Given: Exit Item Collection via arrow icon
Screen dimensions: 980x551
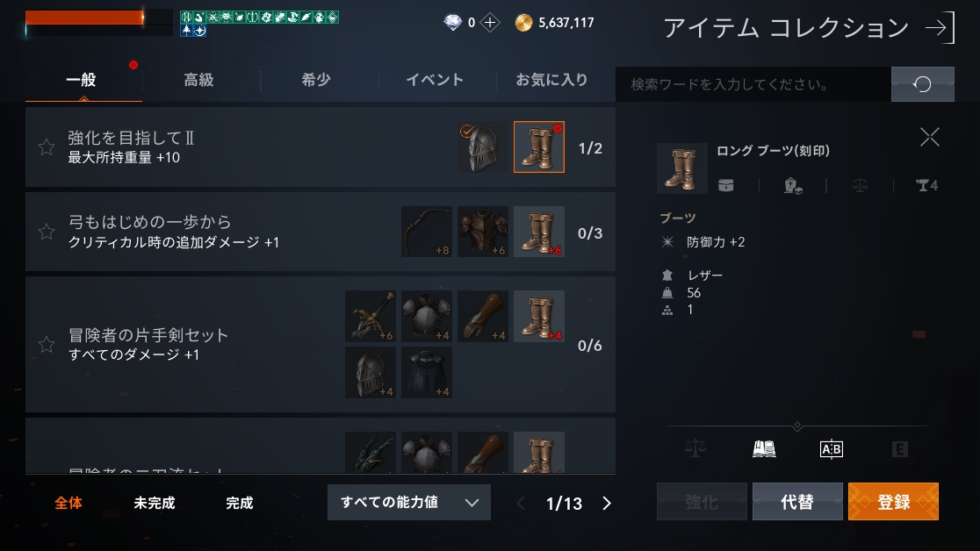Looking at the screenshot, I should pyautogui.click(x=940, y=27).
